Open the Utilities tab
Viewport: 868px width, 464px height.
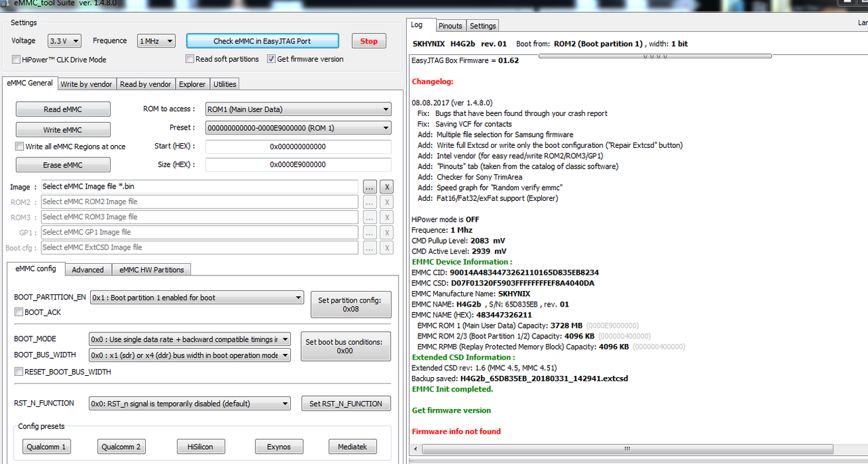click(224, 84)
